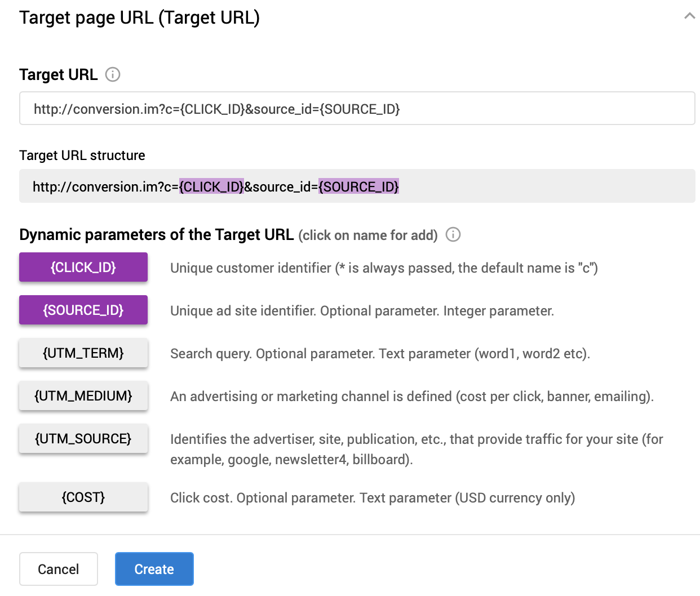Add the {UTM_SOURCE} parameter
Screen dimensions: 700x596
(x=83, y=438)
